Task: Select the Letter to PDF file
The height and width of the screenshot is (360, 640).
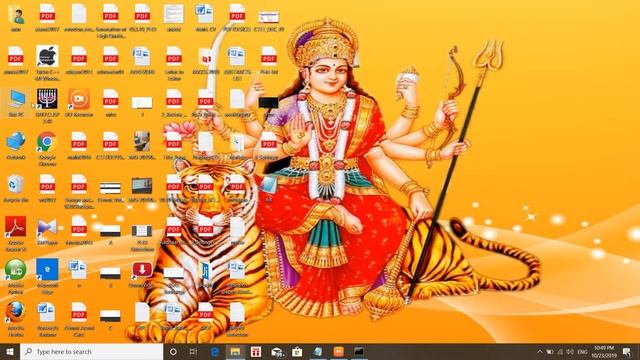Action: pos(174,56)
